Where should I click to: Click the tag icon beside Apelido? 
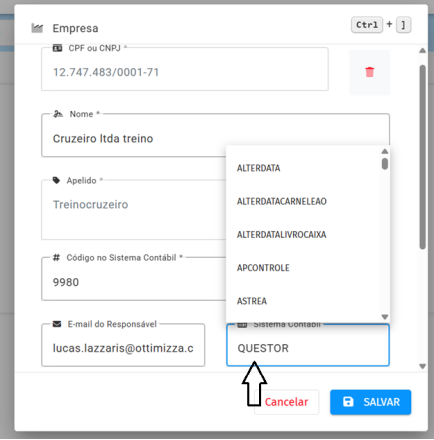coord(56,180)
